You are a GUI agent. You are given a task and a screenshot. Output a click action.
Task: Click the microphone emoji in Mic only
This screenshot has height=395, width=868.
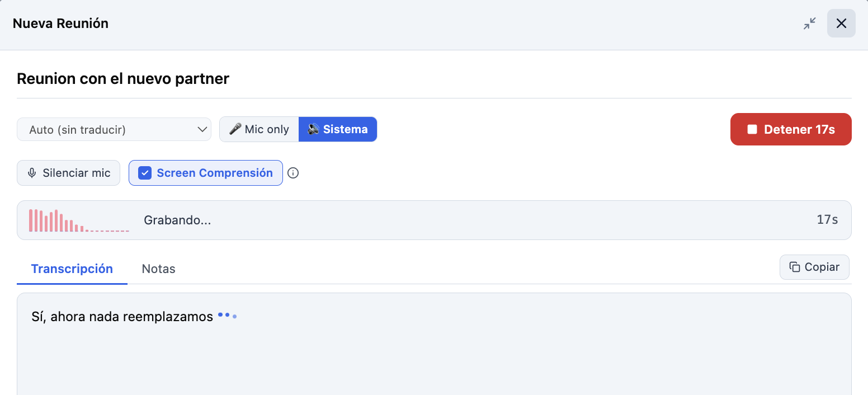click(x=235, y=129)
